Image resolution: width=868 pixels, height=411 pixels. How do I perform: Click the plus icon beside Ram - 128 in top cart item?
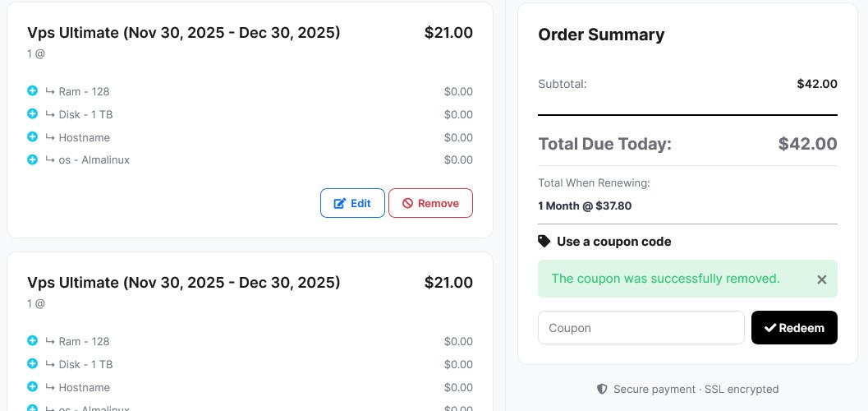coord(33,91)
